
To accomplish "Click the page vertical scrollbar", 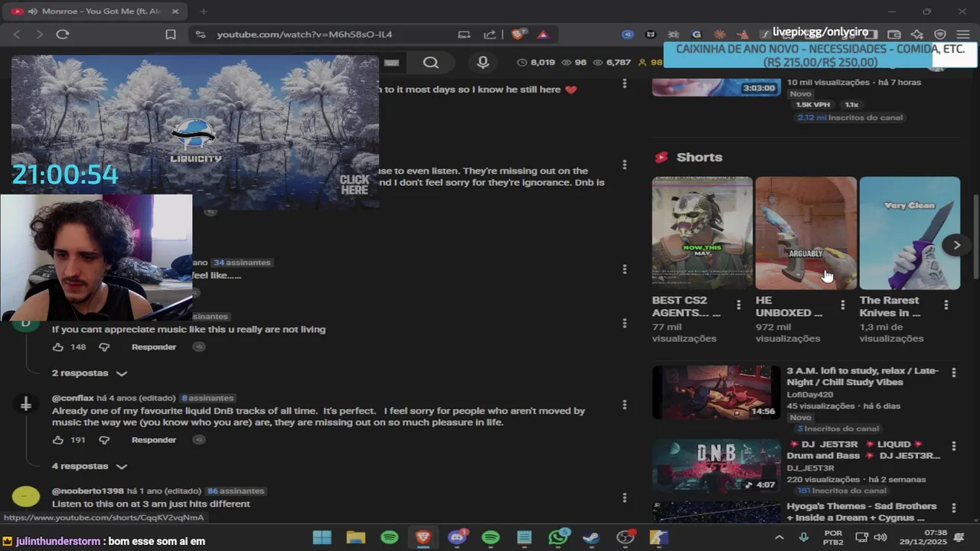I will point(975,237).
